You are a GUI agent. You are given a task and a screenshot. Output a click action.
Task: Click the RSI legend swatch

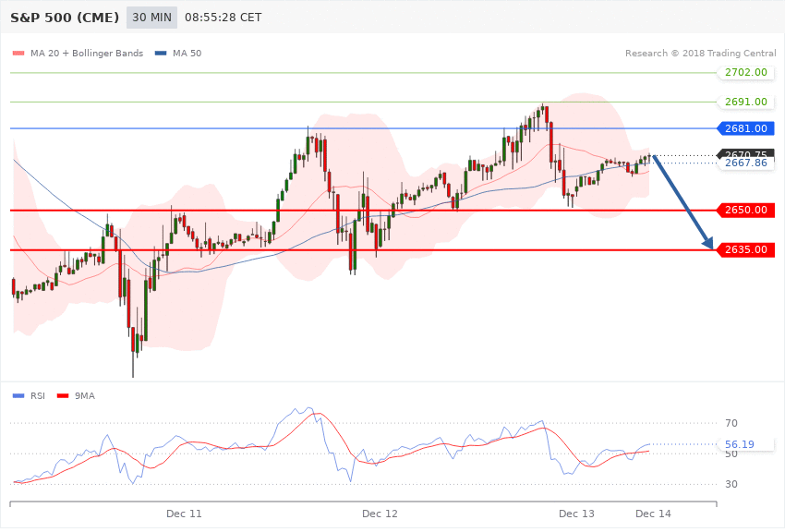[18, 396]
